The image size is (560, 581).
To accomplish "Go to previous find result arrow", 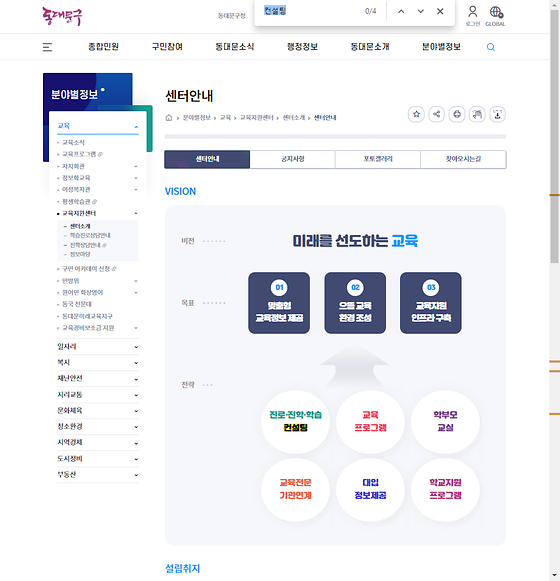I will [x=401, y=11].
